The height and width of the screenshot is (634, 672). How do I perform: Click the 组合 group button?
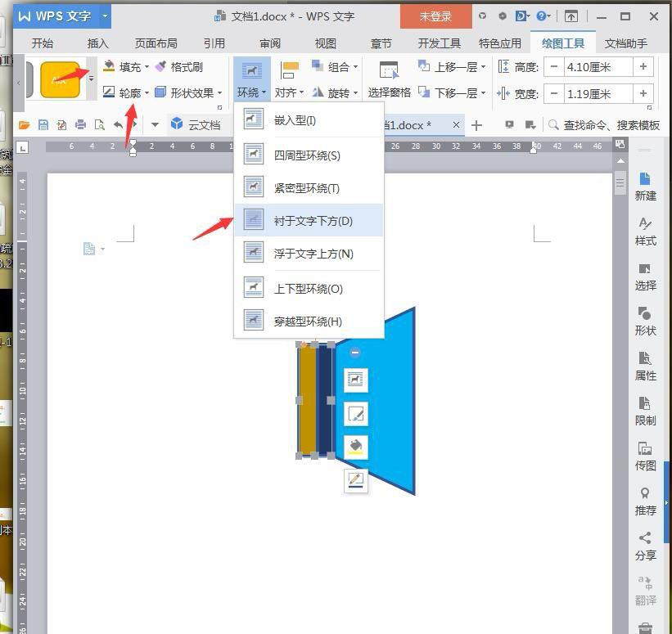[x=340, y=67]
